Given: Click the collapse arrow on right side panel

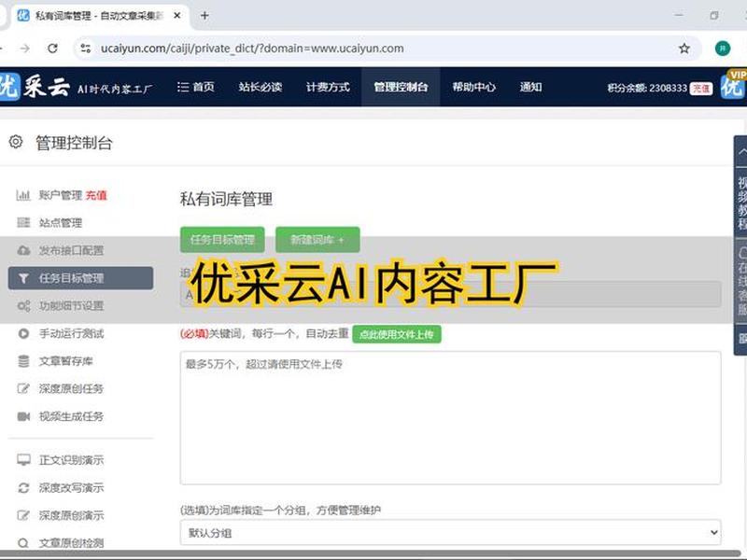Looking at the screenshot, I should pos(741,151).
